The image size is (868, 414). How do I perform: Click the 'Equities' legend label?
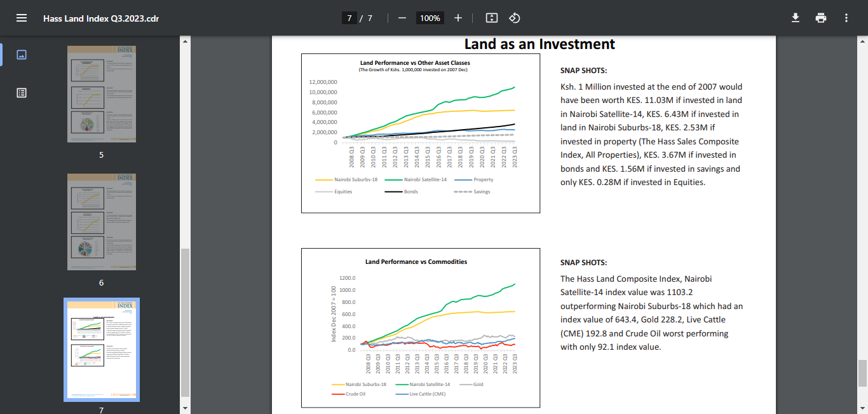[x=343, y=191]
